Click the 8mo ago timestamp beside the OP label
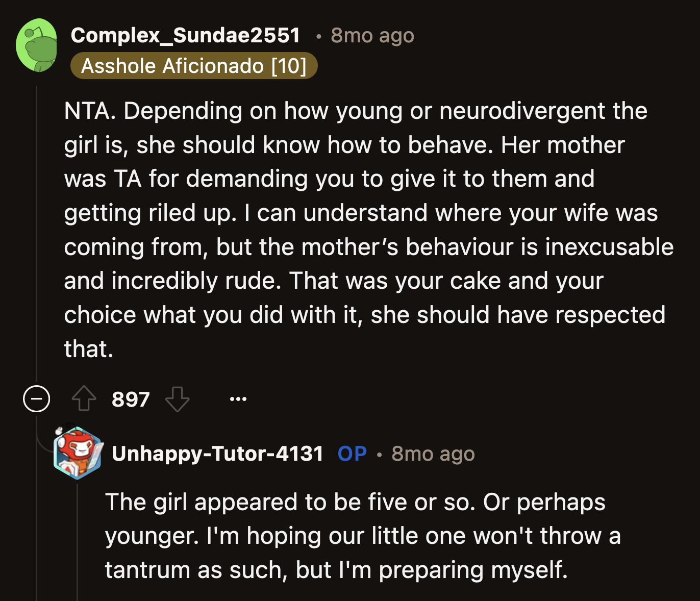This screenshot has height=601, width=700. [433, 454]
